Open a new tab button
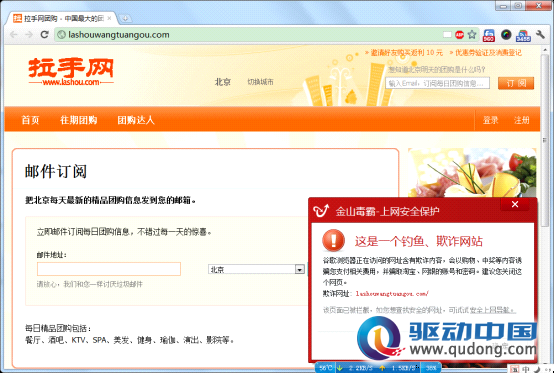The width and height of the screenshot is (554, 373). 125,18
